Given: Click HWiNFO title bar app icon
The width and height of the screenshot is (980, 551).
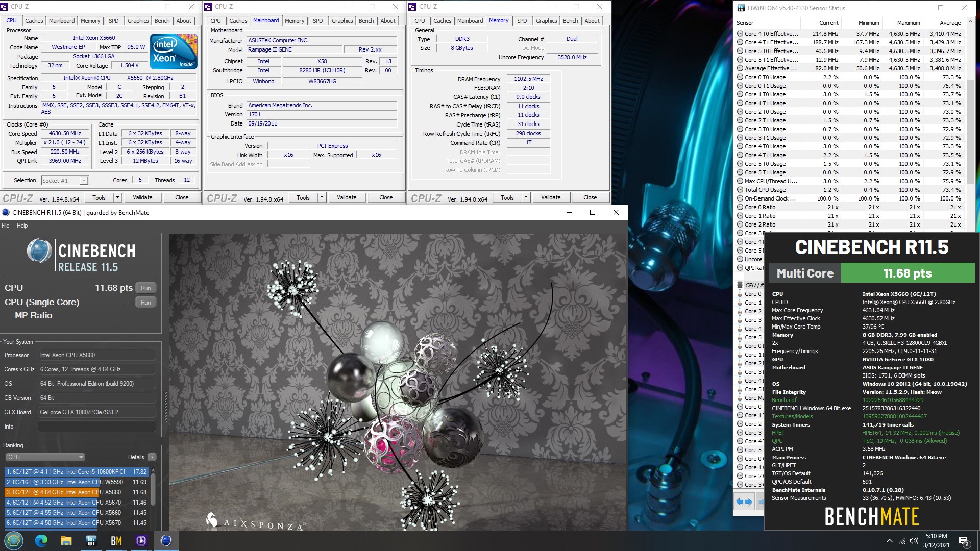Looking at the screenshot, I should [740, 8].
